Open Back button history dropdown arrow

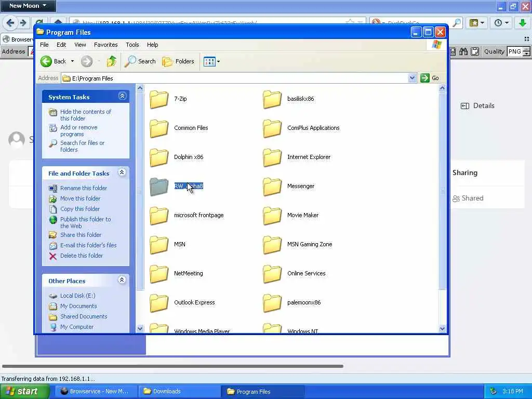pyautogui.click(x=72, y=61)
